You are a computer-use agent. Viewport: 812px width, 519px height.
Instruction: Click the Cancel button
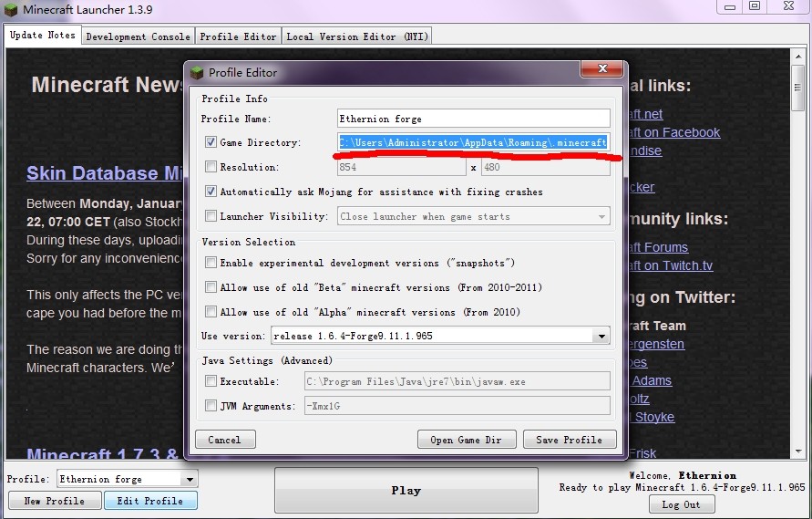coord(225,440)
